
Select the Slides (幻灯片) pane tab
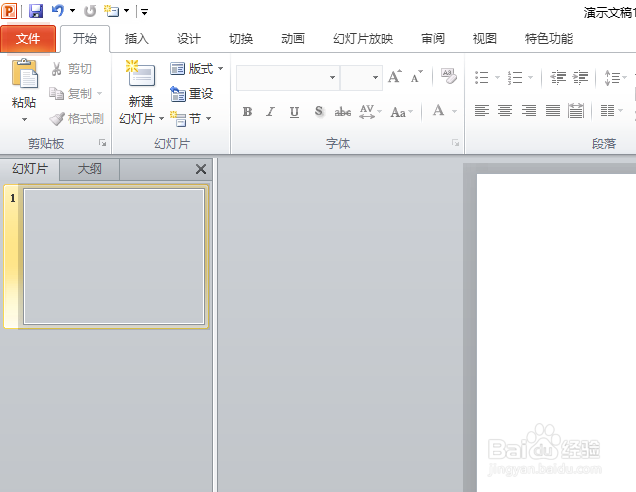click(x=30, y=169)
